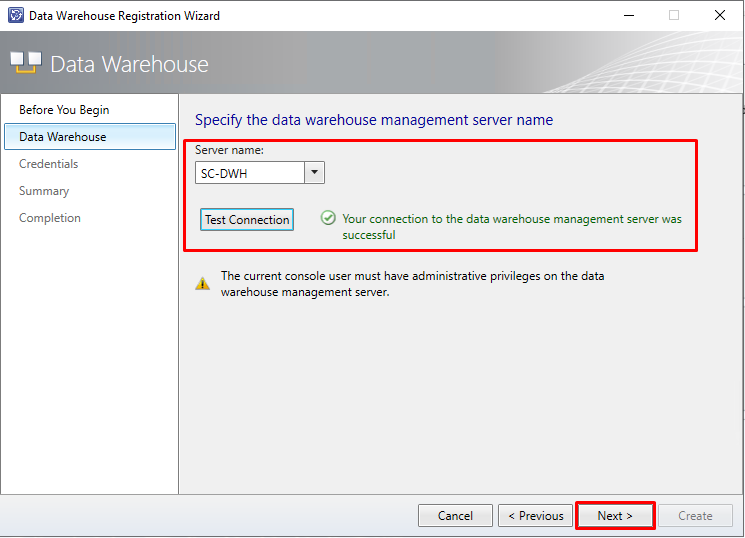Click the connection successful message text

pyautogui.click(x=512, y=227)
